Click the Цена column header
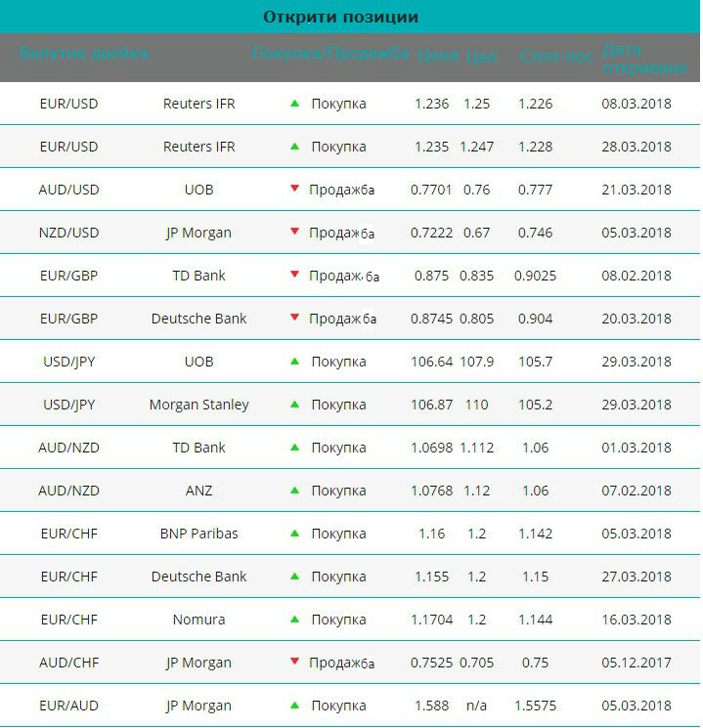 pyautogui.click(x=437, y=56)
